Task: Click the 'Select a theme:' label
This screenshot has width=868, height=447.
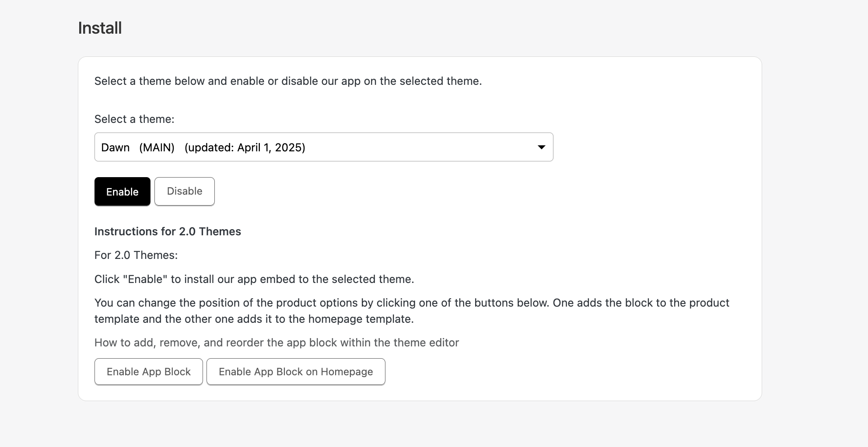Action: click(134, 119)
